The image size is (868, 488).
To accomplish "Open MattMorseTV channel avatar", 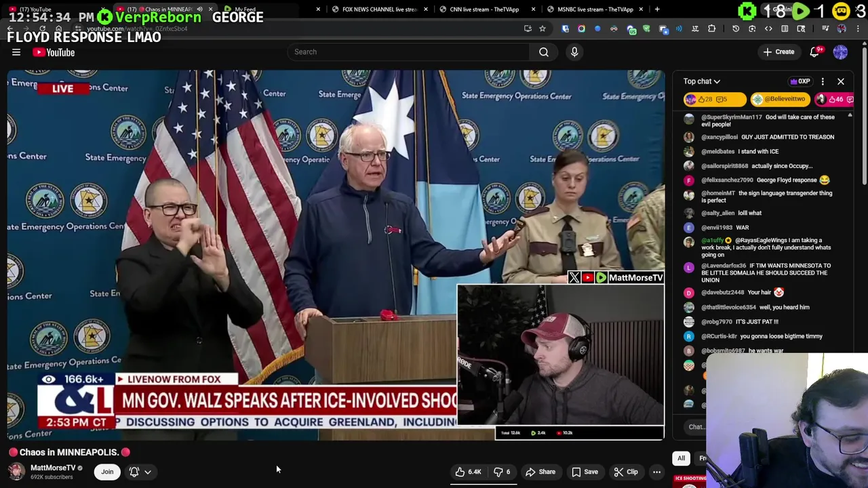I will [x=16, y=471].
